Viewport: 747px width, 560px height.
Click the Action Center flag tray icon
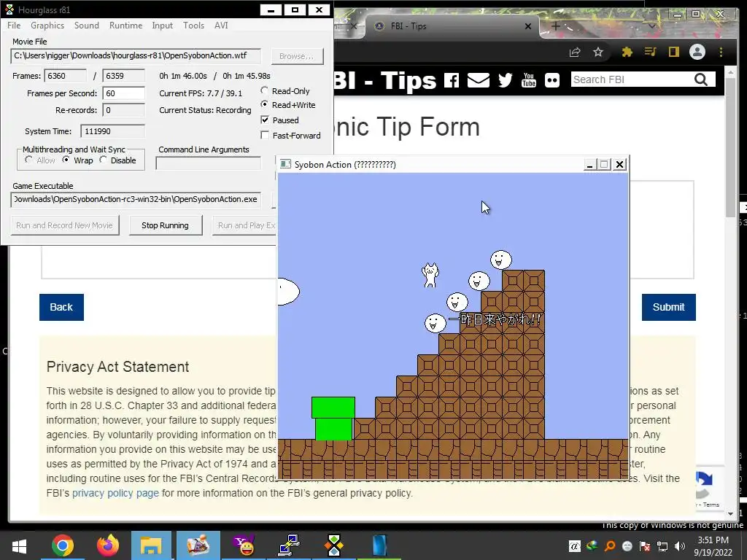[645, 546]
